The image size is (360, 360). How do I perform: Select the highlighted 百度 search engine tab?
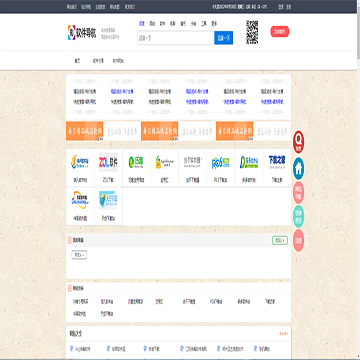coord(142,24)
